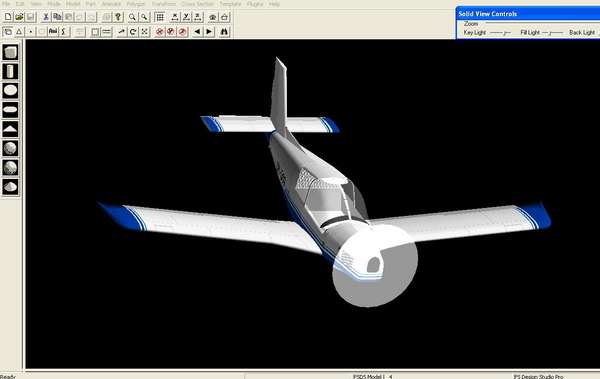The height and width of the screenshot is (379, 600).
Task: Click the Open folder icon
Action: pyautogui.click(x=19, y=17)
